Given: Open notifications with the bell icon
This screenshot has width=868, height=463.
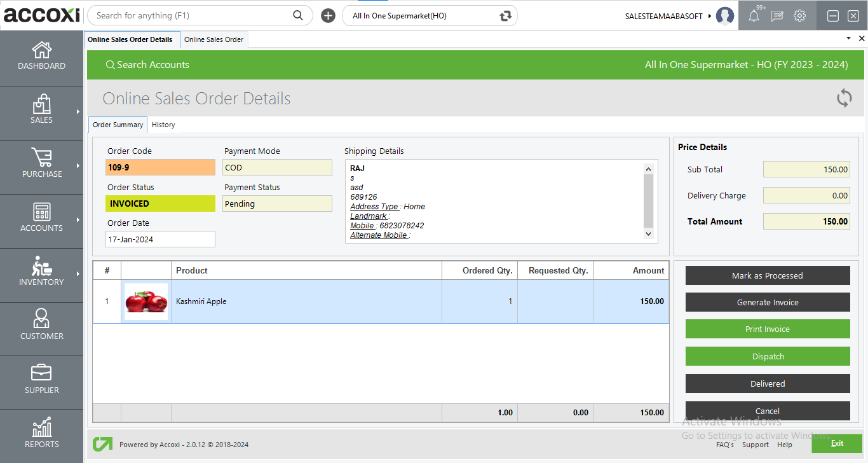Looking at the screenshot, I should point(754,15).
